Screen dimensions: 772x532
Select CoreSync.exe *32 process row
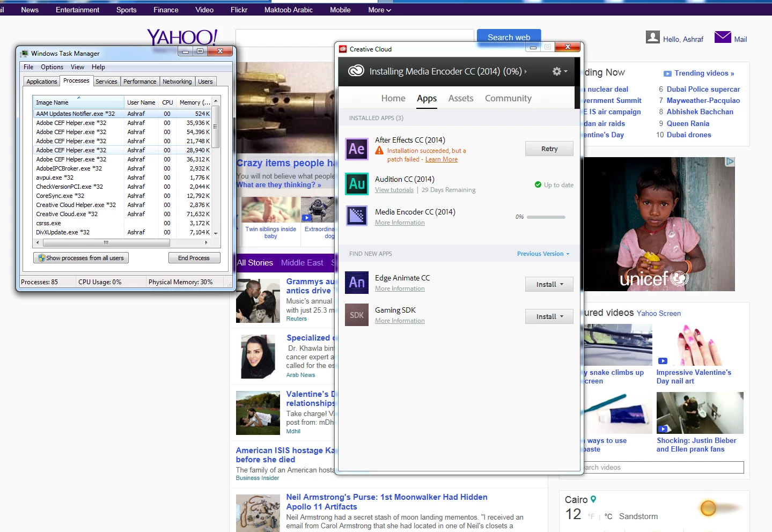[x=122, y=196]
